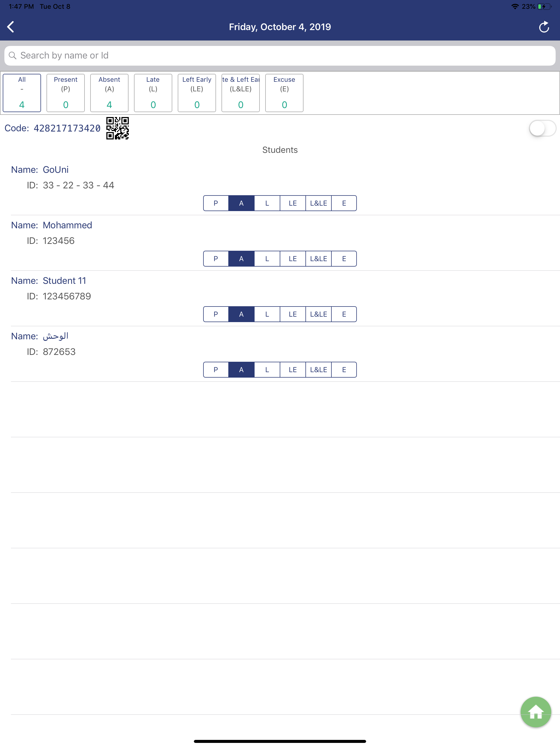Select the All filter tab
Screen dimensions: 560x747
click(22, 93)
